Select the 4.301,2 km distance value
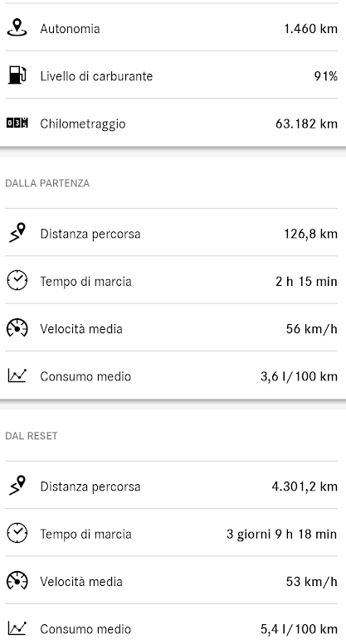The width and height of the screenshot is (346, 644). (x=305, y=487)
